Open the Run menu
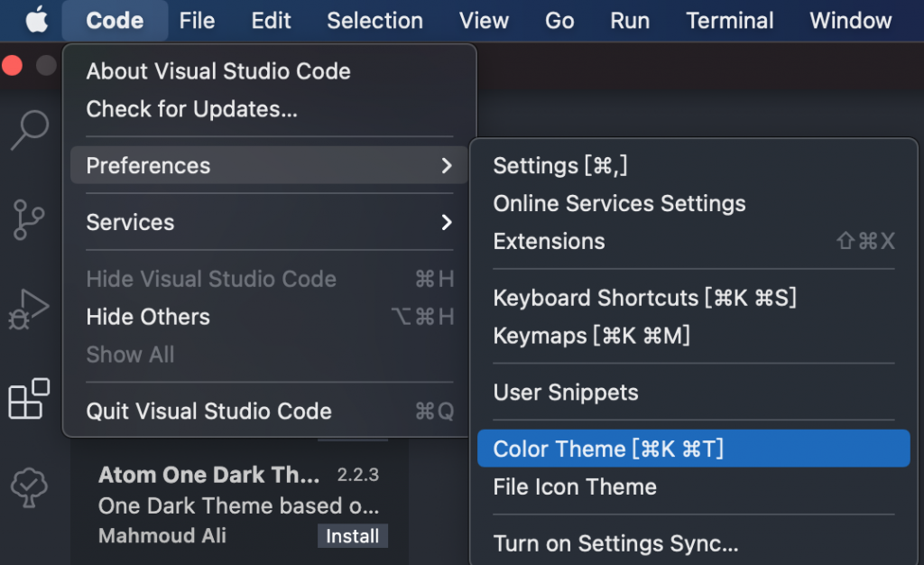Screen dimensions: 924x565 [630, 21]
